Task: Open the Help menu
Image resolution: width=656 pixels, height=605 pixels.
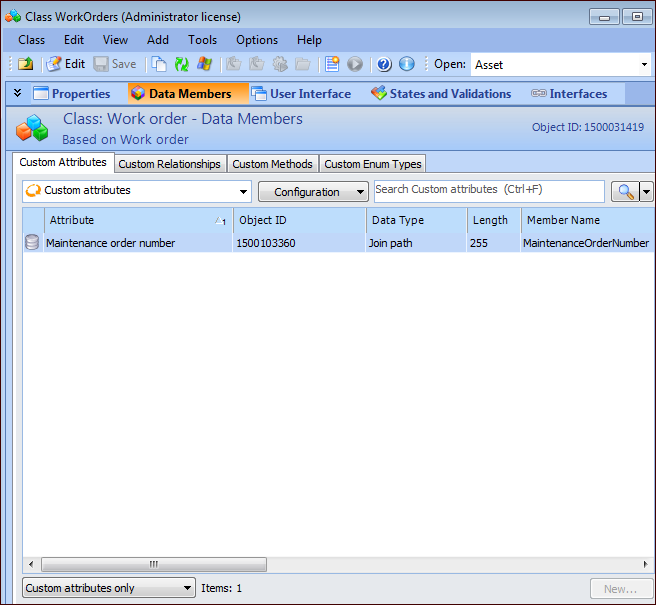Action: pos(309,40)
